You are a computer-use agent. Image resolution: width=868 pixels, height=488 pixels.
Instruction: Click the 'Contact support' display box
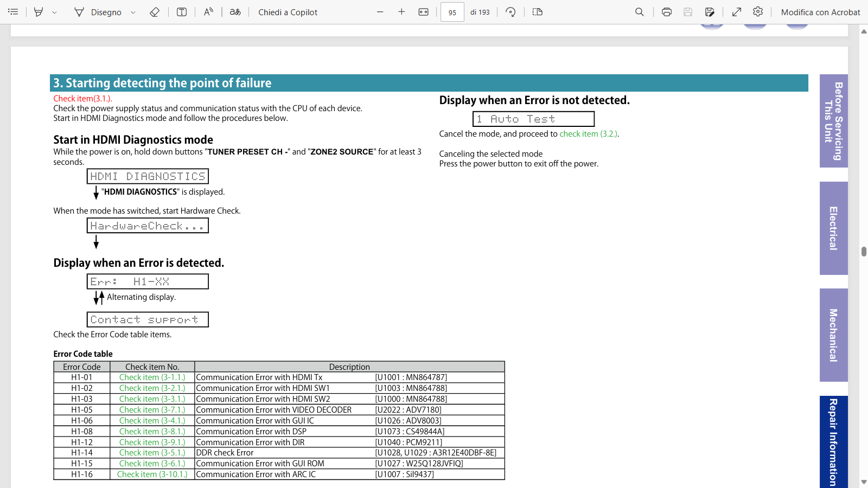148,319
